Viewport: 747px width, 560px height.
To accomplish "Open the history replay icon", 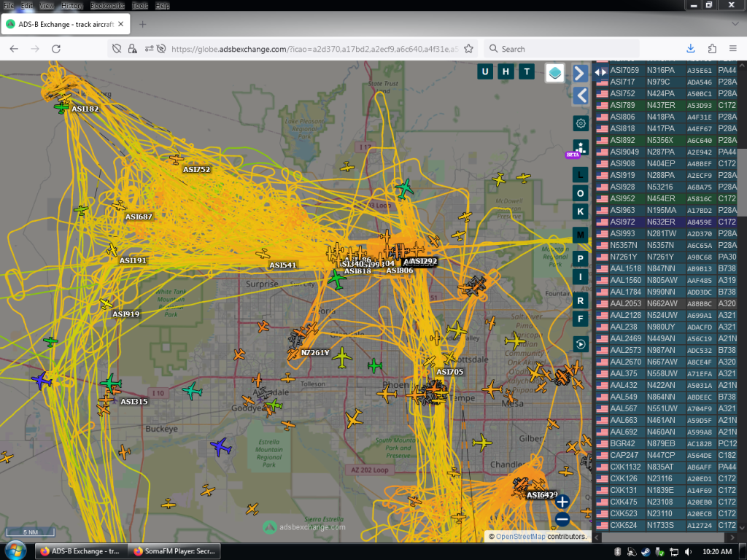I will 580,344.
